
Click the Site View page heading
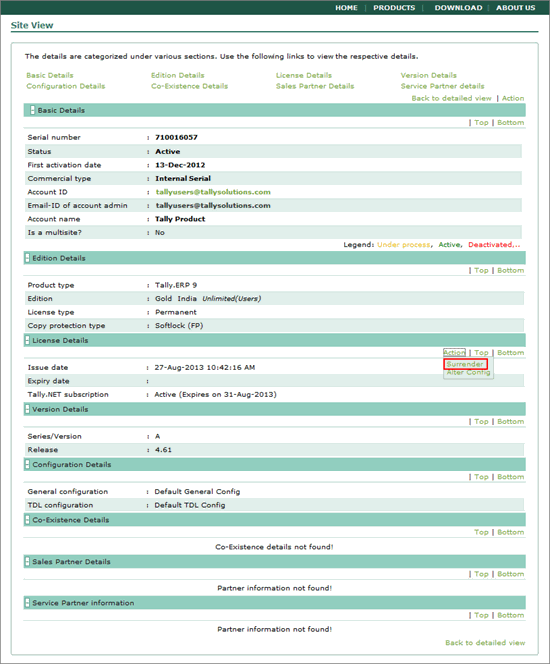click(32, 25)
